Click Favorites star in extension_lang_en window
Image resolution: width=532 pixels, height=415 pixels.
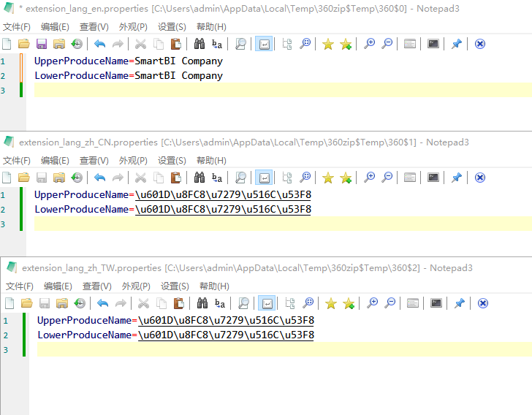[327, 44]
